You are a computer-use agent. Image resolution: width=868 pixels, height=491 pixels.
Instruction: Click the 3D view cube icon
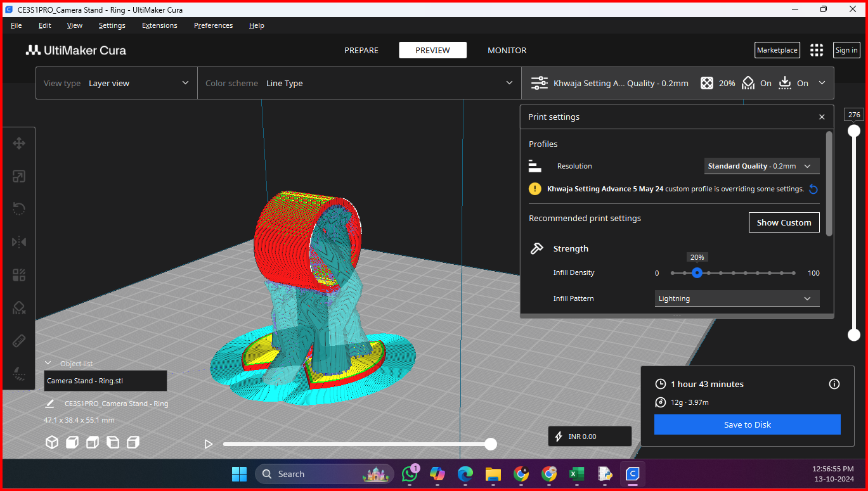click(52, 442)
